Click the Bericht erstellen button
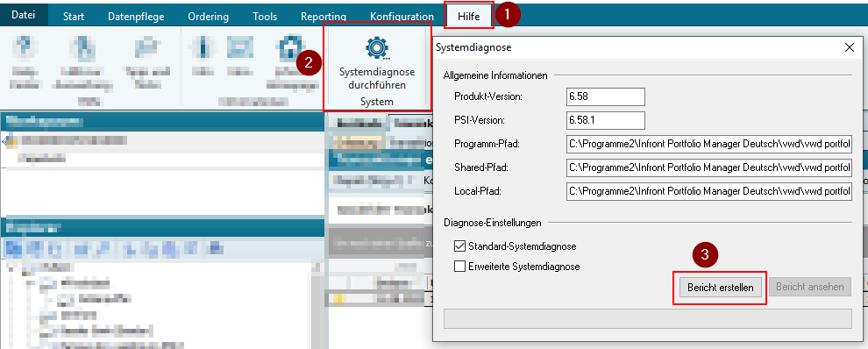 (x=720, y=288)
